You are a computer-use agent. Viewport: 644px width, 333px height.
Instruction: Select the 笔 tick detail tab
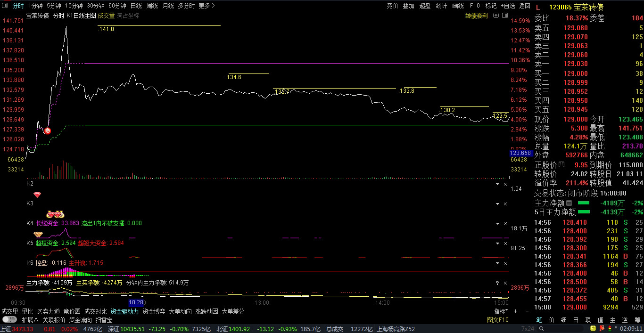click(x=539, y=320)
